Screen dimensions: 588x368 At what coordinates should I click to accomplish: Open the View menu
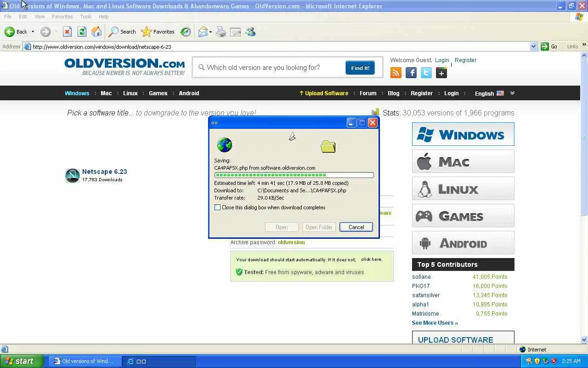click(40, 17)
